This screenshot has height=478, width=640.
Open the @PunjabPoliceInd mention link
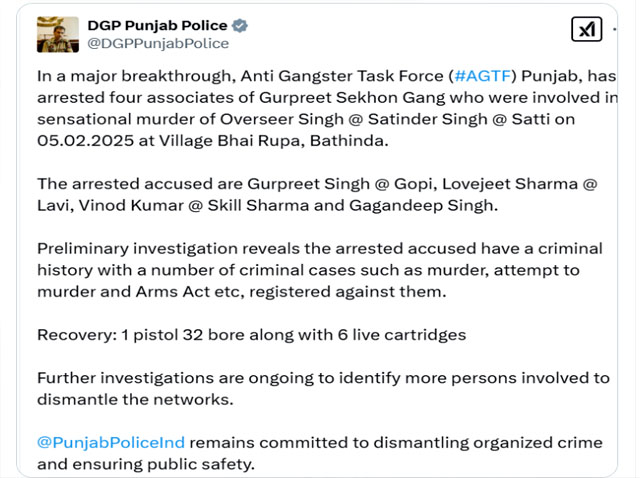pyautogui.click(x=111, y=442)
